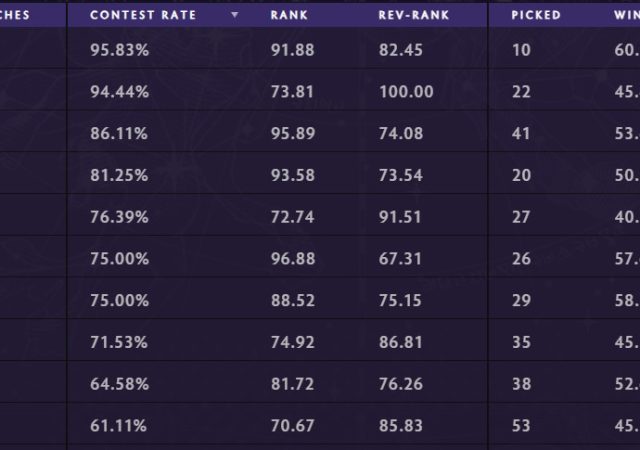Sort by the Rev-Rank column header

pos(405,16)
